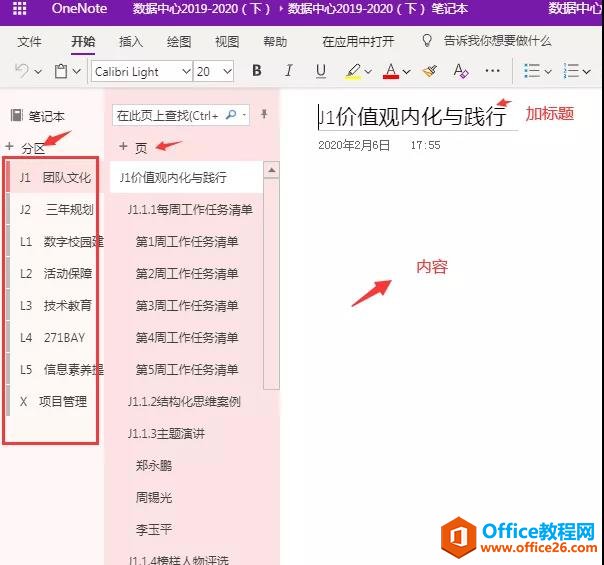Expand the font color dropdown arrow

pos(407,72)
